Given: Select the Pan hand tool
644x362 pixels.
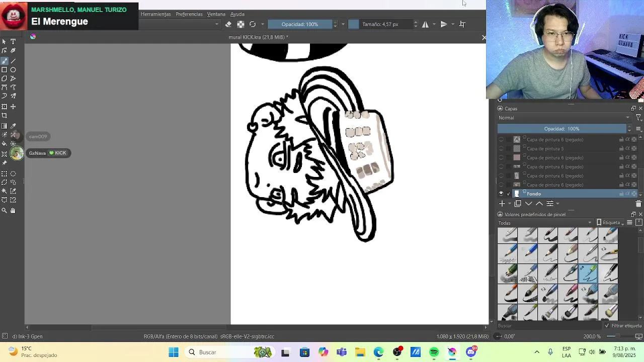Looking at the screenshot, I should 13,211.
